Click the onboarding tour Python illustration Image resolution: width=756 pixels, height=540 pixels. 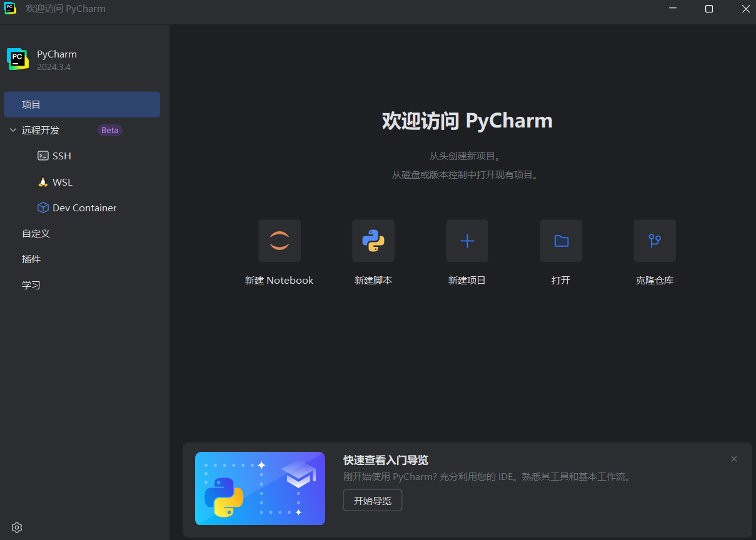(x=260, y=488)
